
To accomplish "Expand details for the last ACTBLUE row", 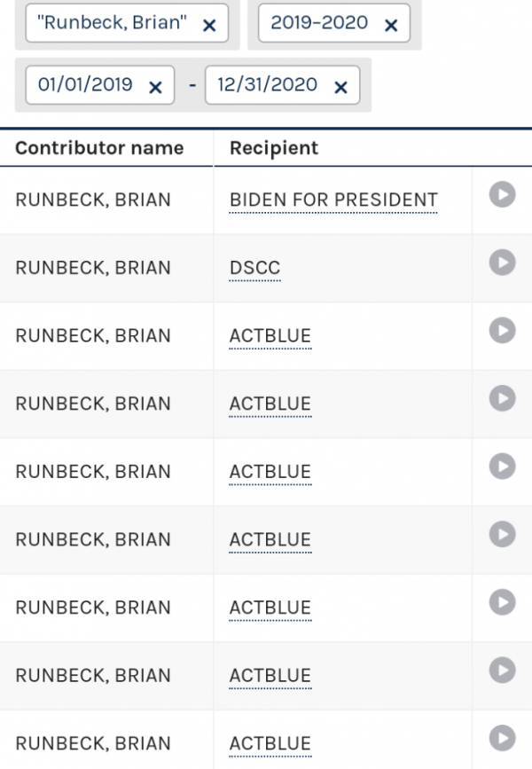I will (x=503, y=738).
